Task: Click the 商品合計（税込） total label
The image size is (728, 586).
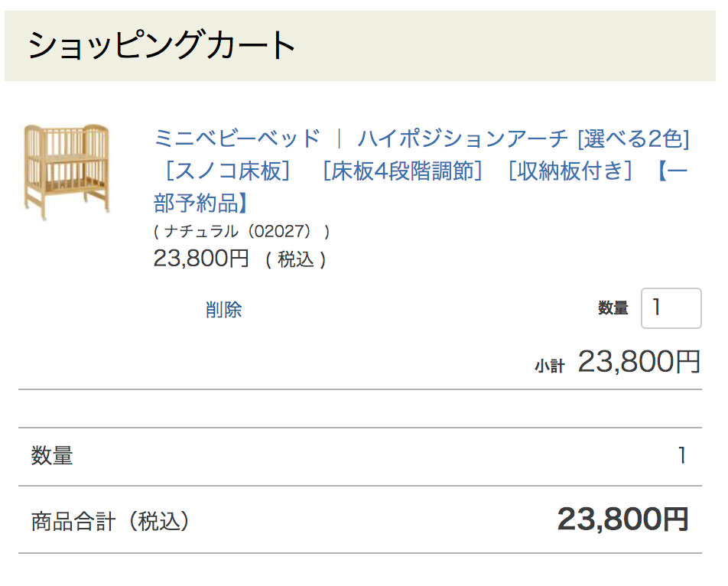Action: click(110, 522)
